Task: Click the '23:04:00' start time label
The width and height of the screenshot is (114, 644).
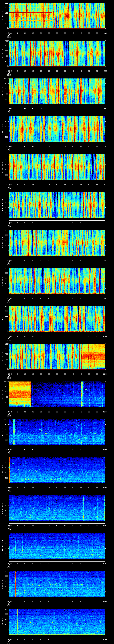Action: [x=9, y=147]
